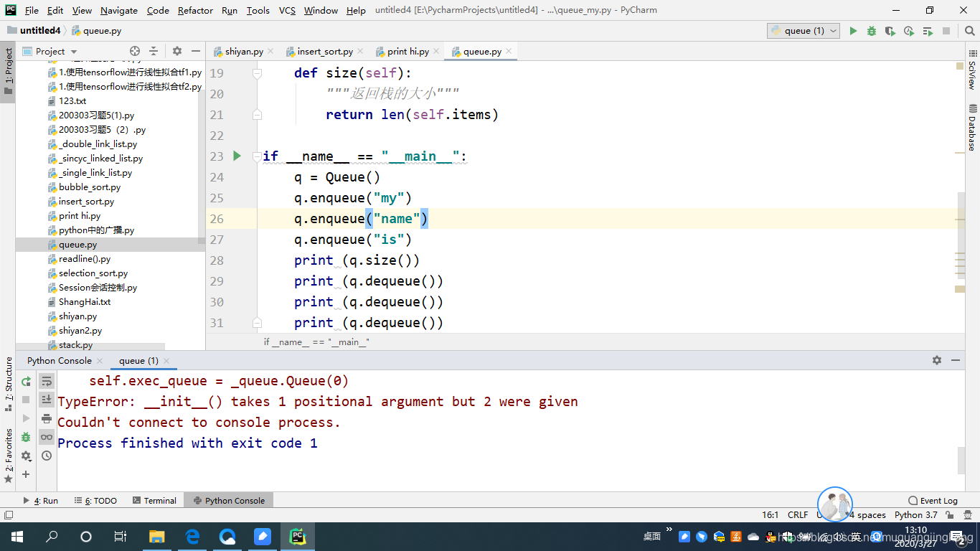Open the File menu
The image size is (980, 551).
[32, 10]
